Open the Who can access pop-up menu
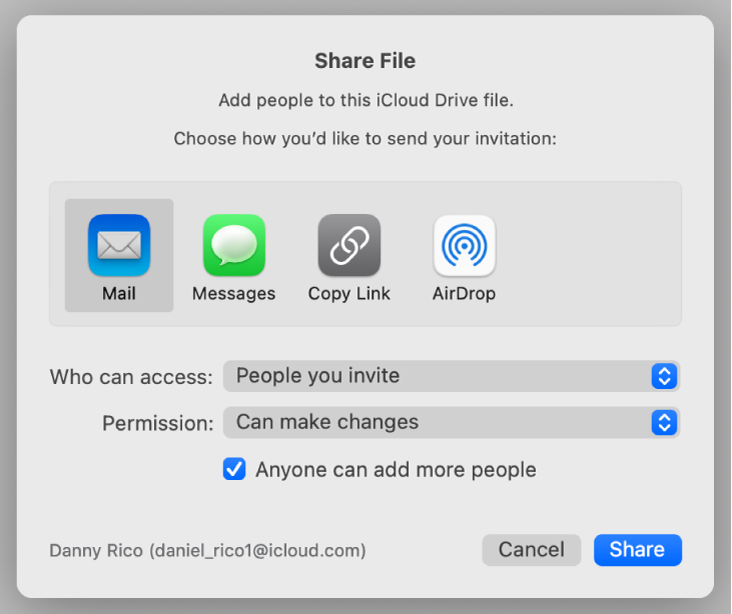 click(451, 376)
